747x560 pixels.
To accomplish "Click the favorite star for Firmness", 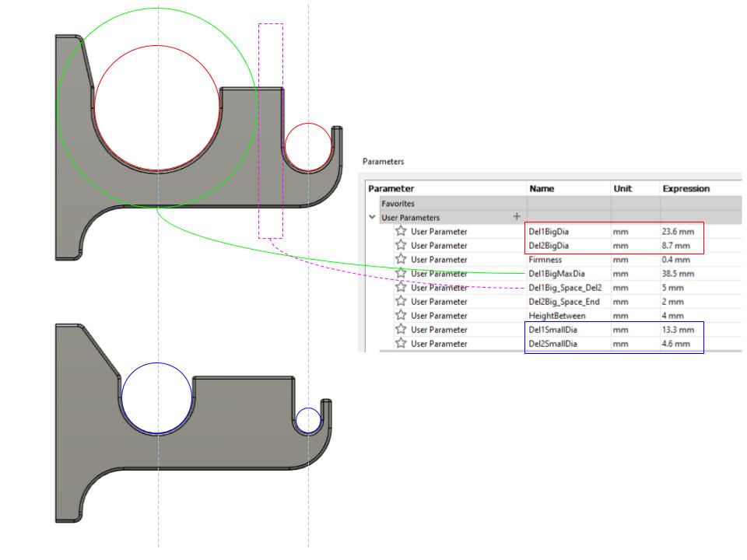I will click(x=401, y=259).
